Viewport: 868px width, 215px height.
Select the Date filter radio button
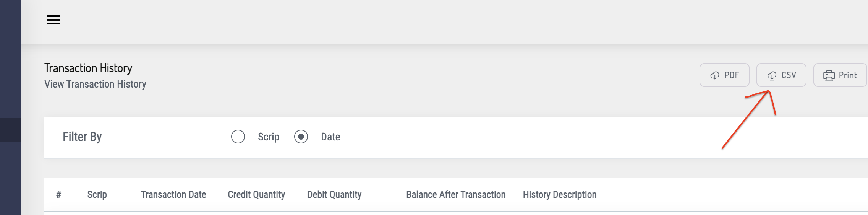pyautogui.click(x=301, y=137)
